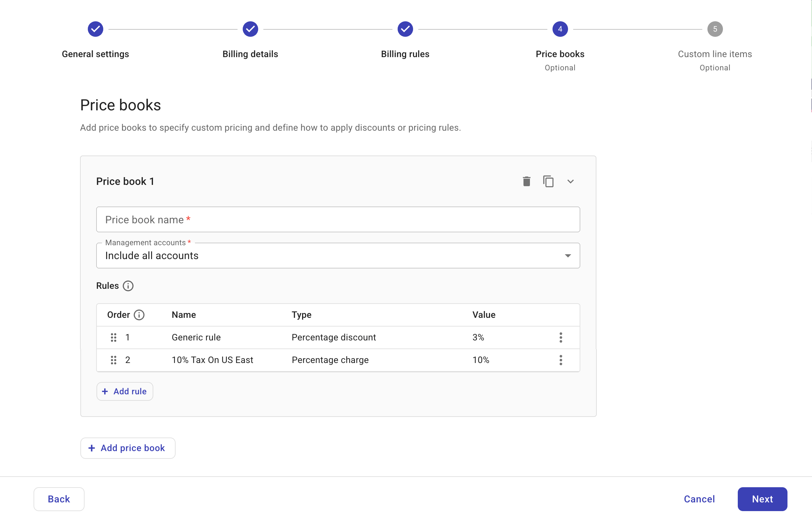Delete Price book 1 with trash icon
This screenshot has height=514, width=812.
point(526,181)
